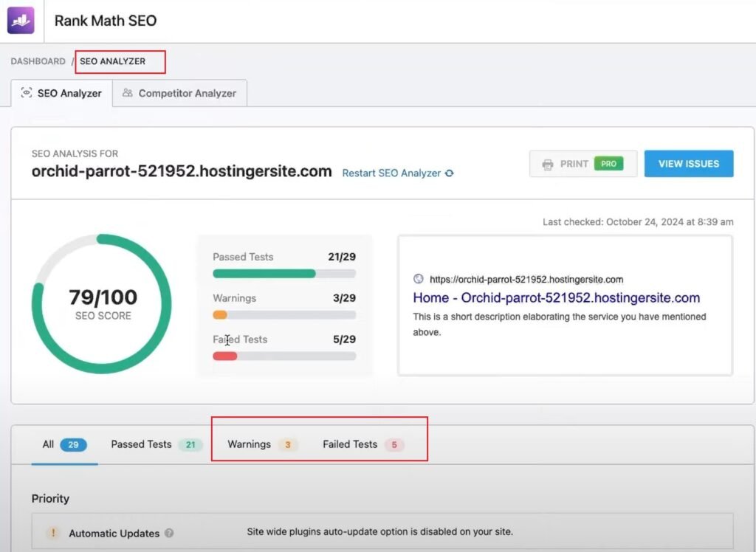Click the SEO ANALYZER breadcrumb text

(x=112, y=61)
